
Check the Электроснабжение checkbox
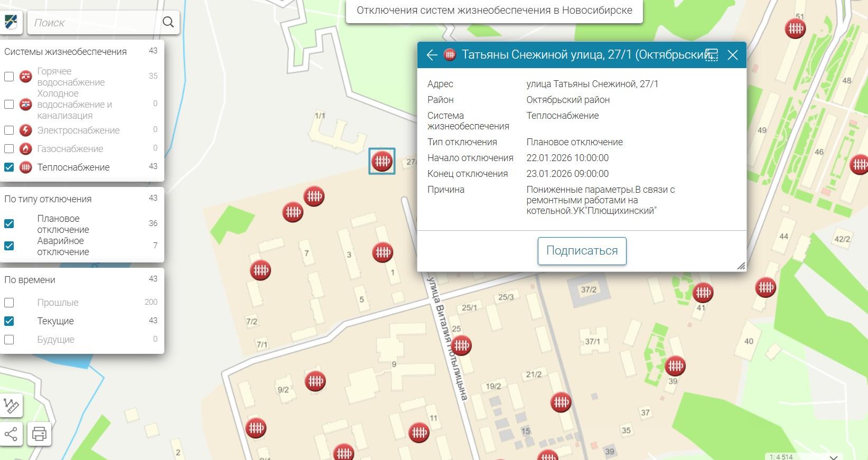point(9,130)
